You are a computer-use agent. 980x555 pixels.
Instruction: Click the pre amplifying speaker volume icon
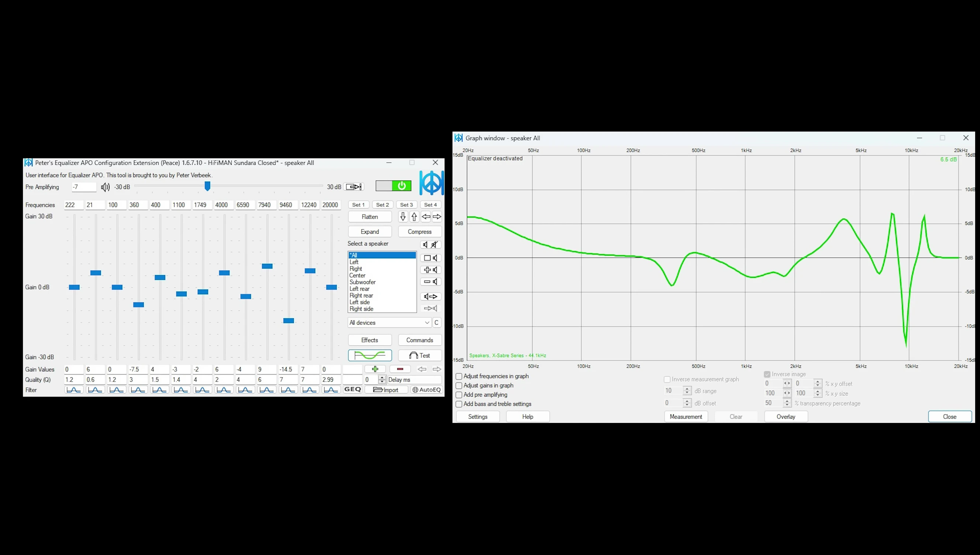click(x=105, y=187)
